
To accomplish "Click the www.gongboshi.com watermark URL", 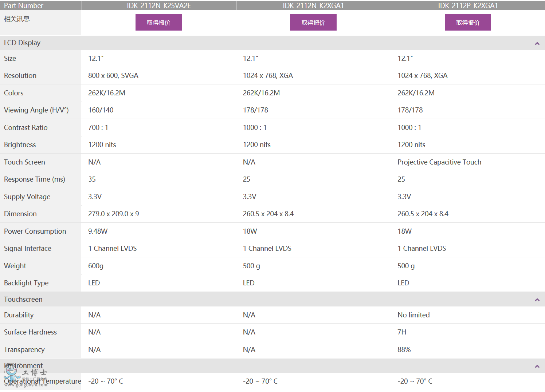I will tap(26, 385).
